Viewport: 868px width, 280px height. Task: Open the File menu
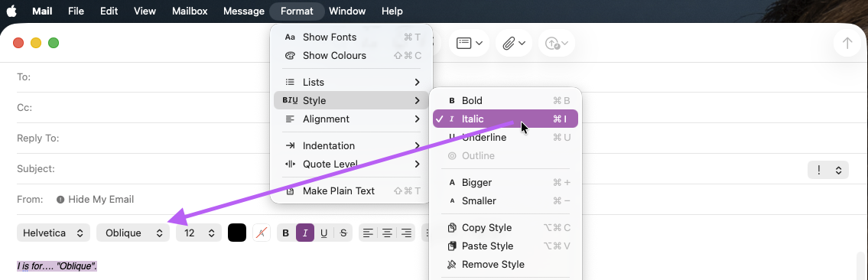pos(76,11)
